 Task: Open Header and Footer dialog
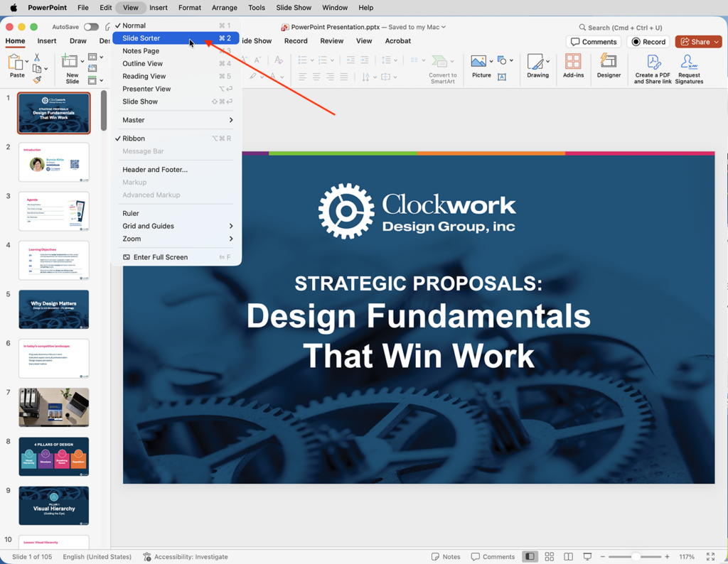176,169
